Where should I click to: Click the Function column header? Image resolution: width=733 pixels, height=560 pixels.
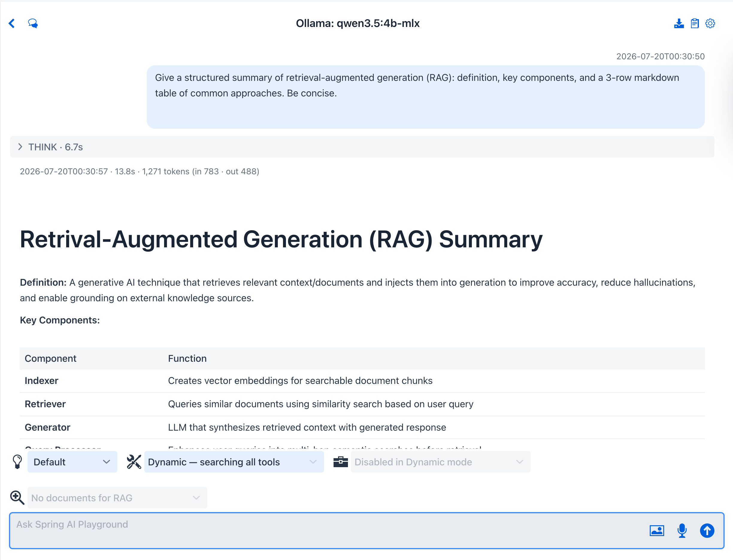[x=187, y=358]
